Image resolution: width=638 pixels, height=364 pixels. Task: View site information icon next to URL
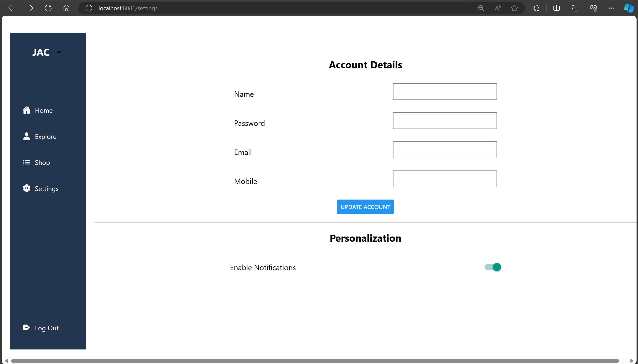click(89, 8)
